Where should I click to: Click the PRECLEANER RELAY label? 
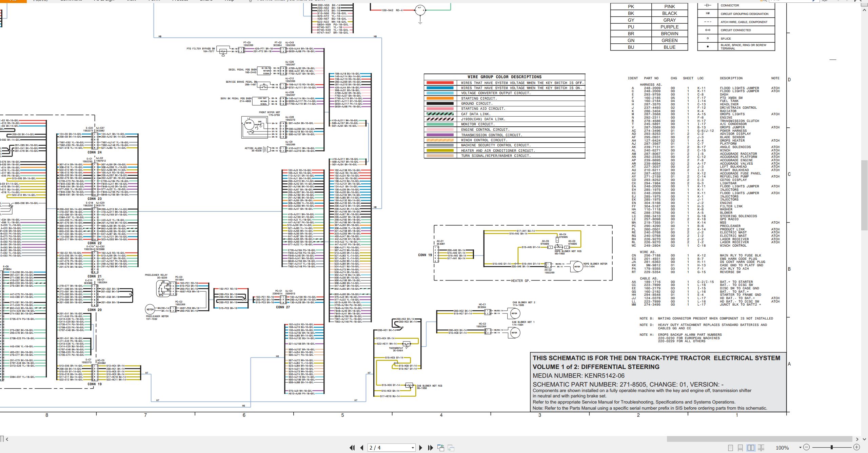pos(156,275)
